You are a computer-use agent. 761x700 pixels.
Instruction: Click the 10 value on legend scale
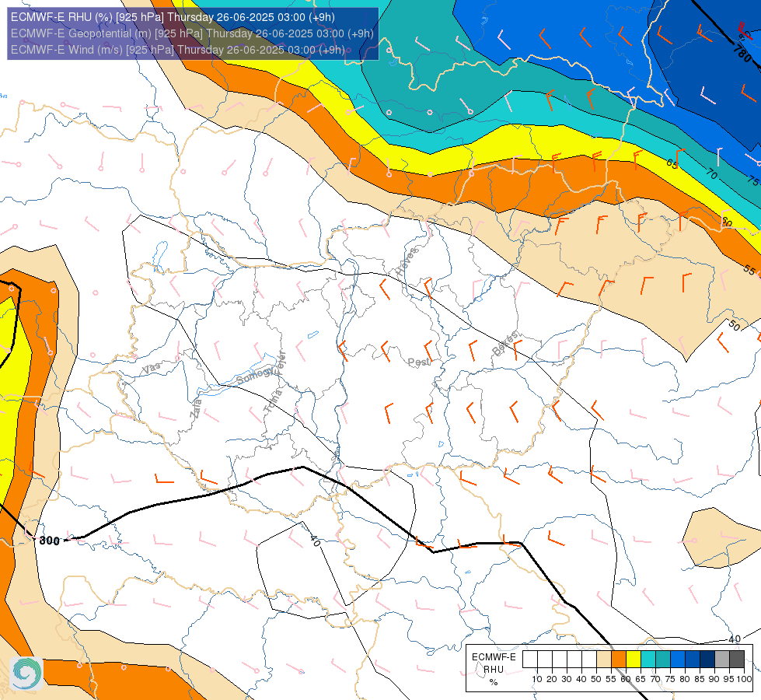point(537,679)
